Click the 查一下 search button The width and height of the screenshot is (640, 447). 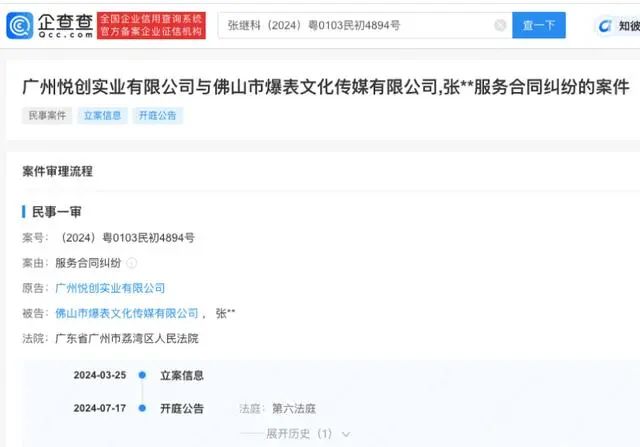tap(539, 25)
